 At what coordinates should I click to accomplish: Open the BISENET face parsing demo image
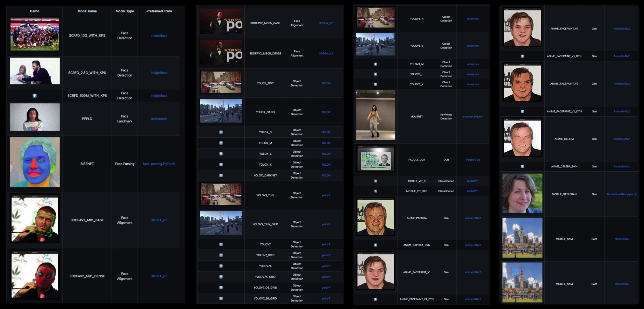coord(35,162)
